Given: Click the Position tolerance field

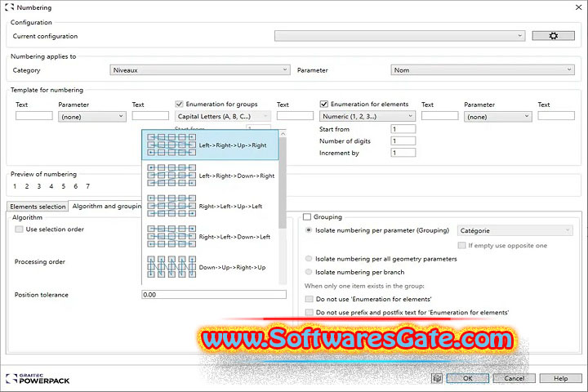Looking at the screenshot, I should pos(214,295).
